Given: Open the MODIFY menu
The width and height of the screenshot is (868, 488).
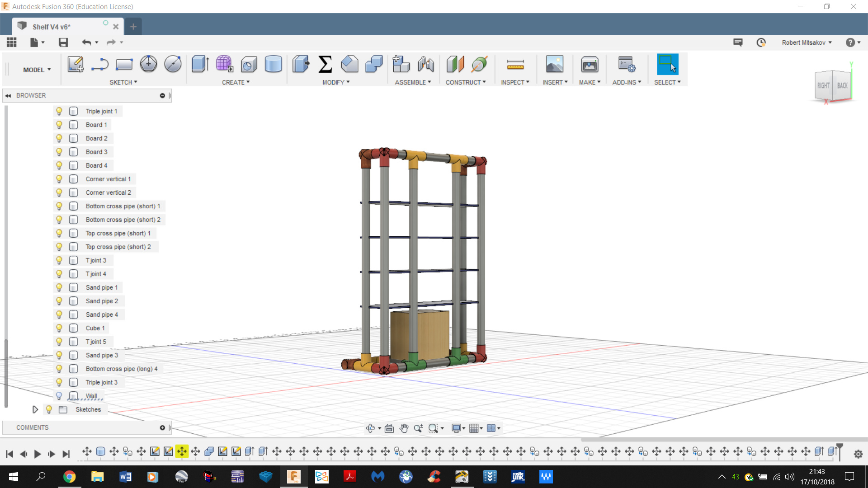Looking at the screenshot, I should [336, 82].
